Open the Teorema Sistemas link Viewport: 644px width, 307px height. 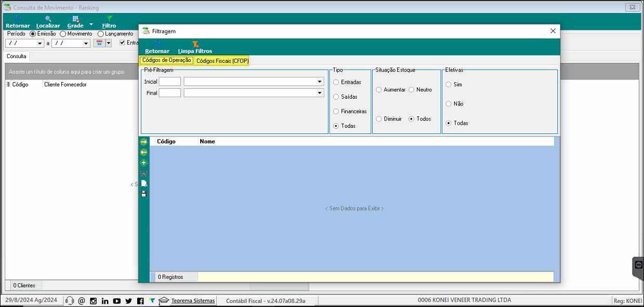click(193, 301)
